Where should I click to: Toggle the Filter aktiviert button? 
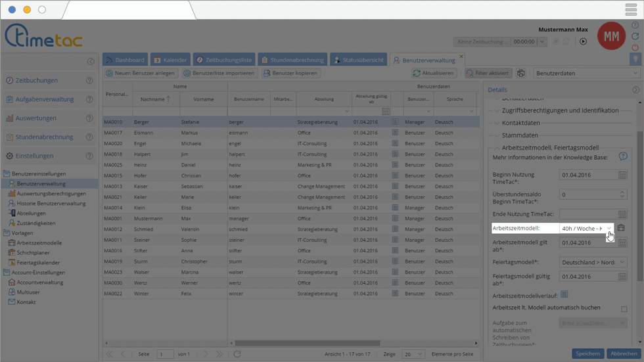[x=488, y=74]
